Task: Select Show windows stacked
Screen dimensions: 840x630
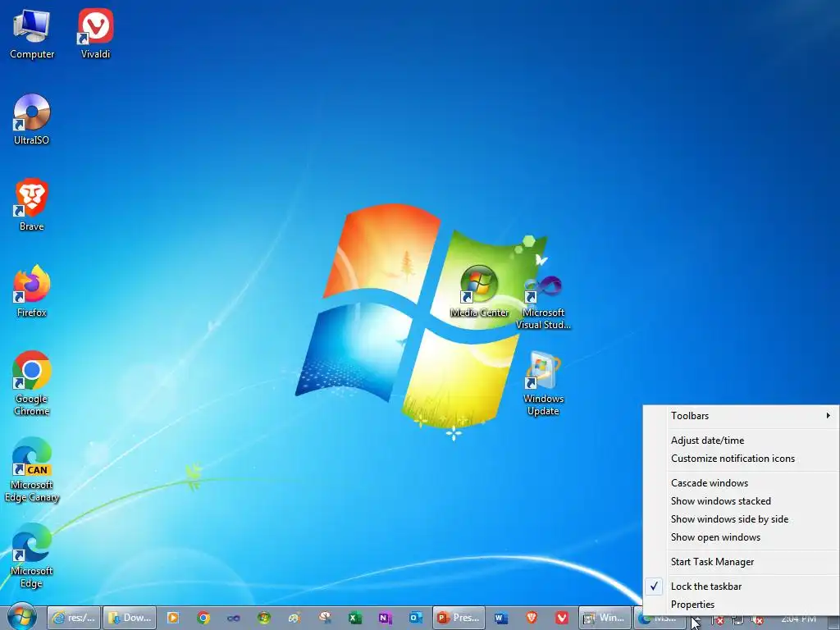Action: pyautogui.click(x=741, y=501)
